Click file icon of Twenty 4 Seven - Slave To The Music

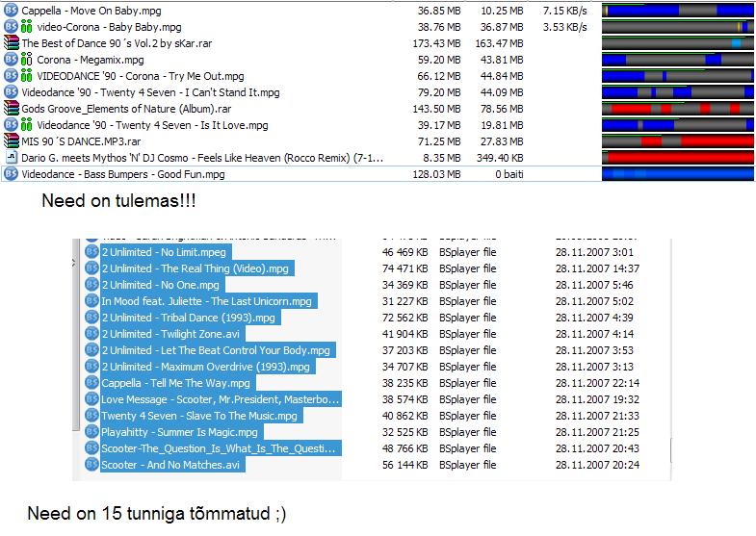click(91, 416)
